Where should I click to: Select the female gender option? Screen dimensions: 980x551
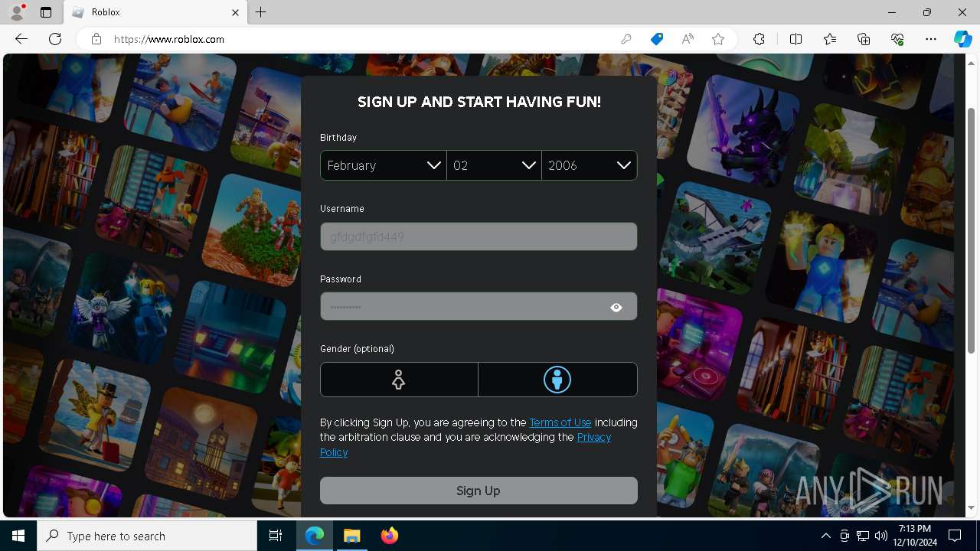[399, 380]
